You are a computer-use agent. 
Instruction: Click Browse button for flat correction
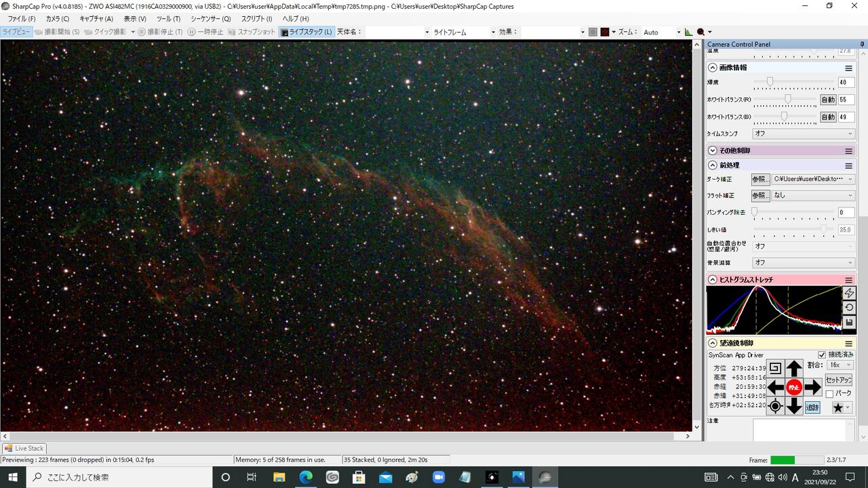760,195
